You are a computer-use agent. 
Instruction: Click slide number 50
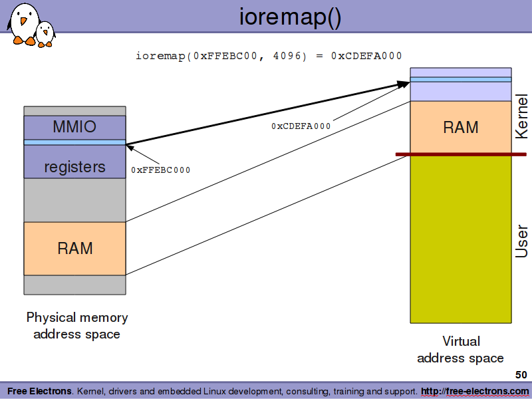click(521, 374)
